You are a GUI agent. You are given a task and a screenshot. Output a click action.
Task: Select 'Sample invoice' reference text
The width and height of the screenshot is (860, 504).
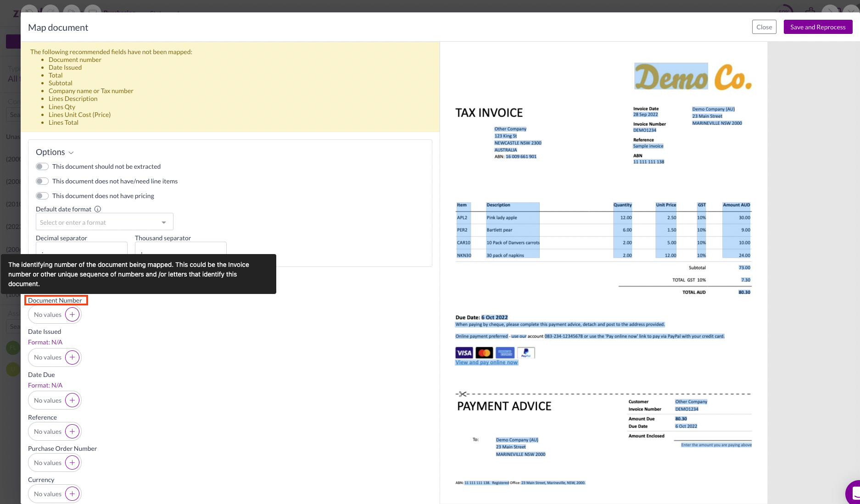(648, 146)
